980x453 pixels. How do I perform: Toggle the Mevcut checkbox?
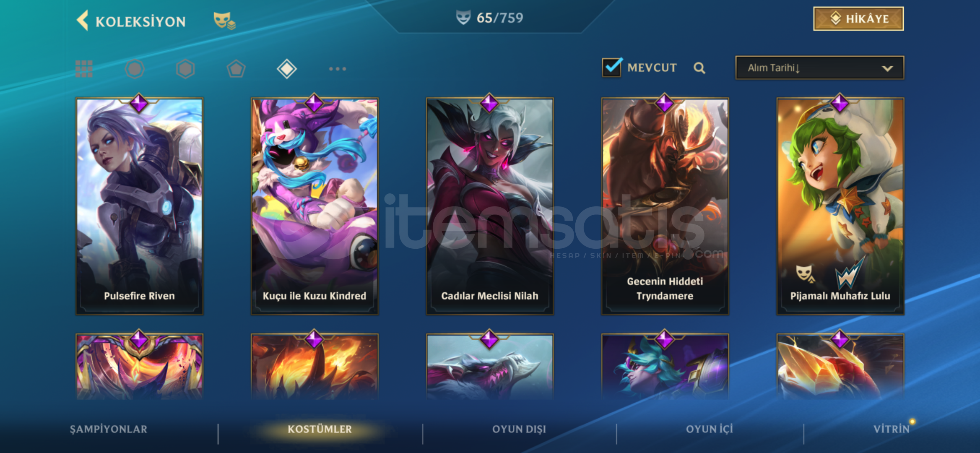(612, 68)
